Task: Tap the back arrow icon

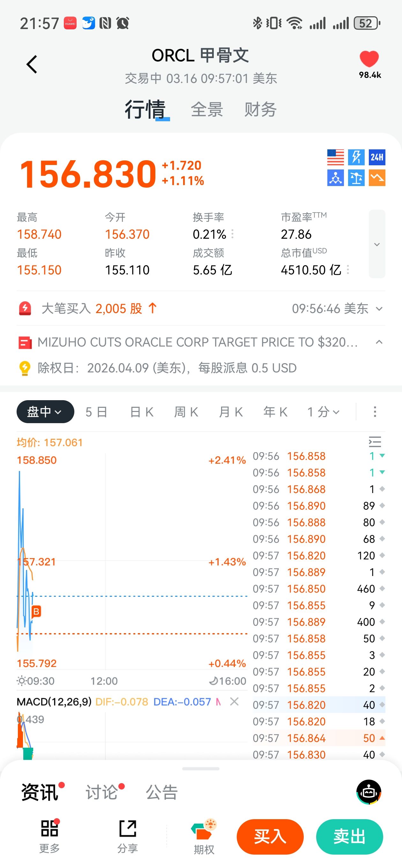Action: 32,64
